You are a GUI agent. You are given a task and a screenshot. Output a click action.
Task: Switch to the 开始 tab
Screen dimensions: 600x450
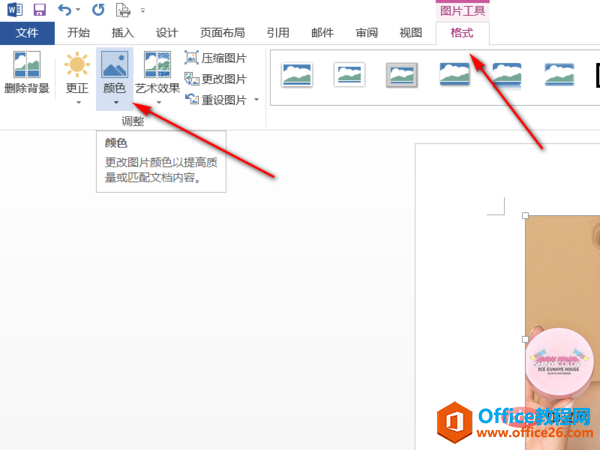(x=78, y=33)
